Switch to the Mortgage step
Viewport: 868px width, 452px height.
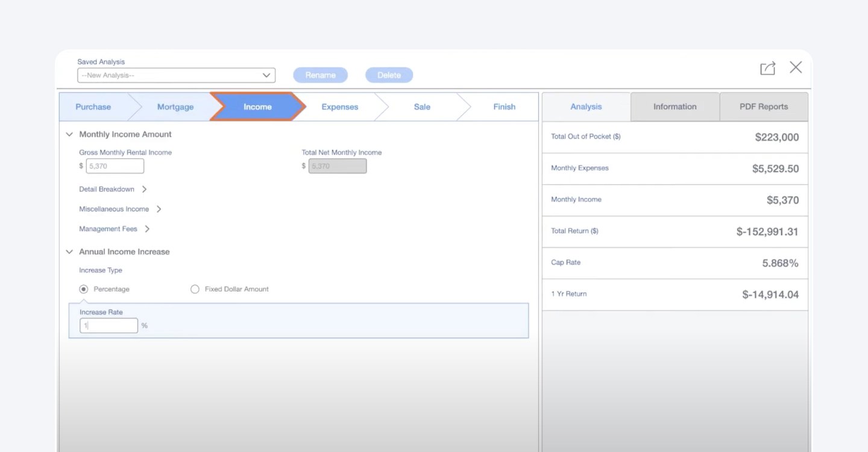coord(175,107)
